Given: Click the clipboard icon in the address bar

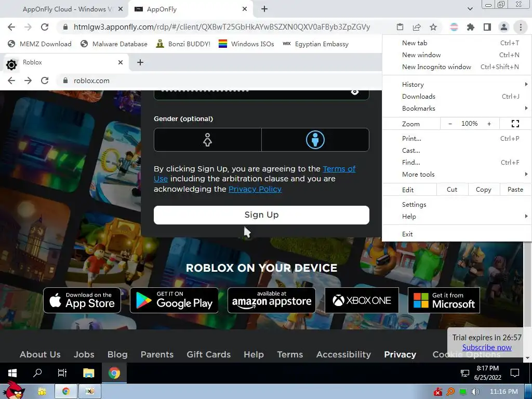Looking at the screenshot, I should pos(400,27).
